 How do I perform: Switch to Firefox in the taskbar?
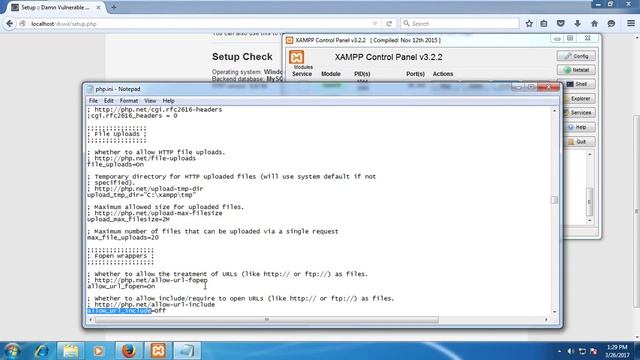tap(129, 351)
